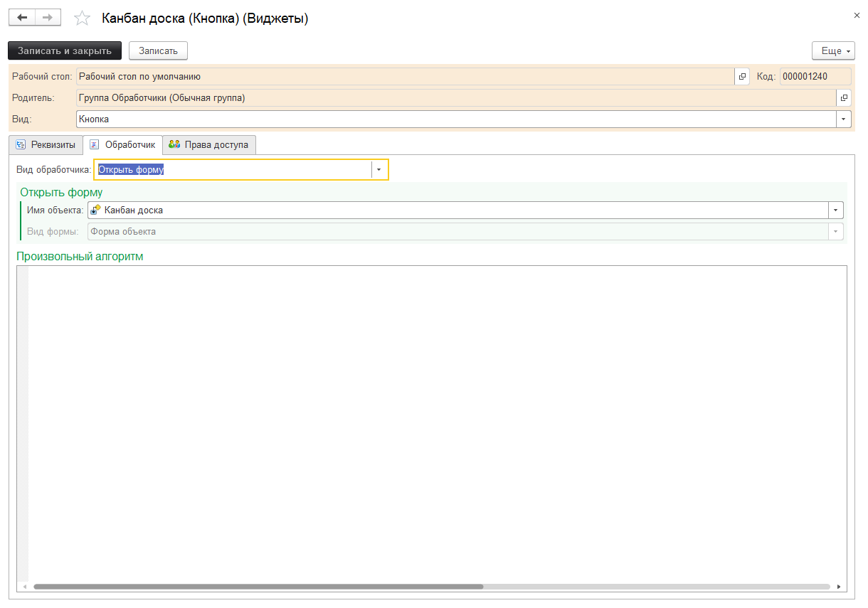The image size is (868, 608).
Task: Open the Вид обработчика dropdown
Action: pos(379,170)
